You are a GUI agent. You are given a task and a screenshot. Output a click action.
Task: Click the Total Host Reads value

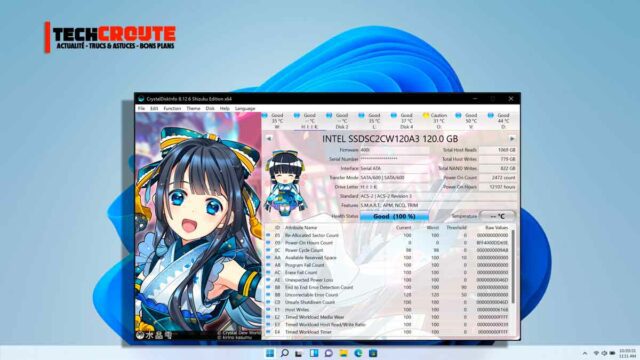tap(498, 150)
